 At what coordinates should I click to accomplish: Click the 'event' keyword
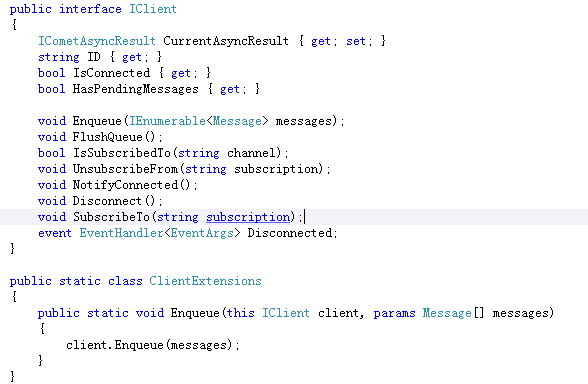click(55, 233)
